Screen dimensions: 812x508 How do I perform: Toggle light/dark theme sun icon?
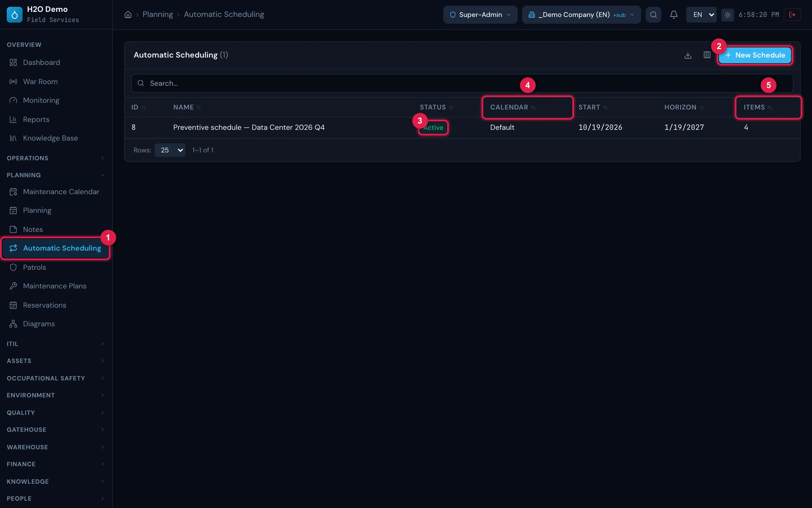point(727,15)
